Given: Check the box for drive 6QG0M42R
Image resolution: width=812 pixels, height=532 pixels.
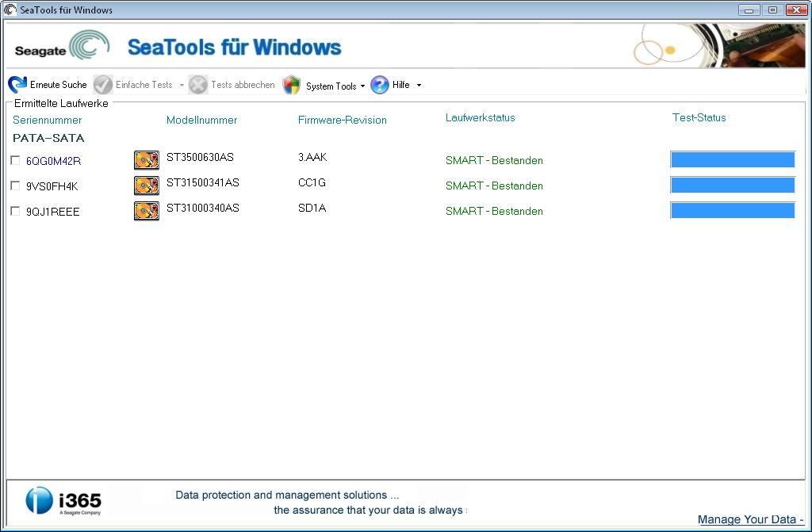Looking at the screenshot, I should pos(16,160).
